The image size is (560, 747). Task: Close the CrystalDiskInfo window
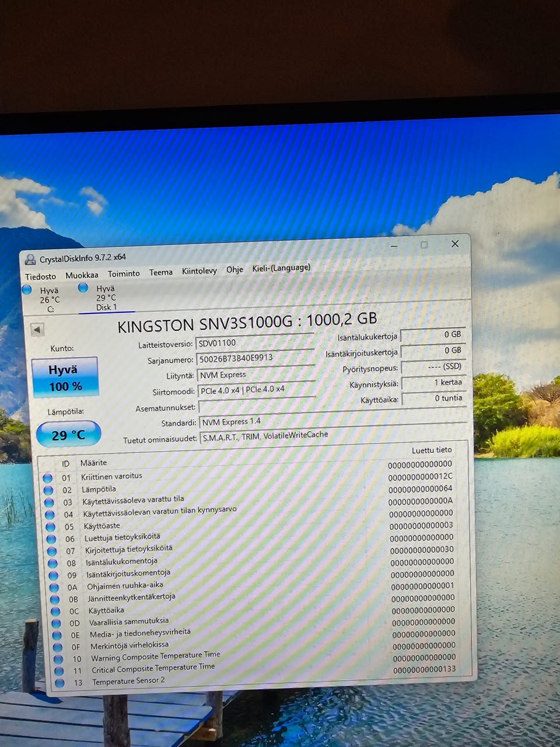coord(455,244)
